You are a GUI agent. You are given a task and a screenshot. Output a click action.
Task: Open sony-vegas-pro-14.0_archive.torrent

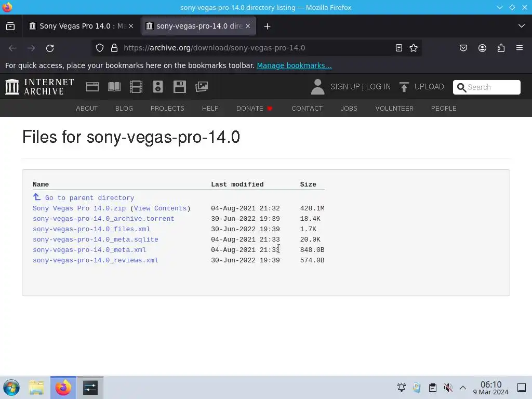click(x=103, y=219)
